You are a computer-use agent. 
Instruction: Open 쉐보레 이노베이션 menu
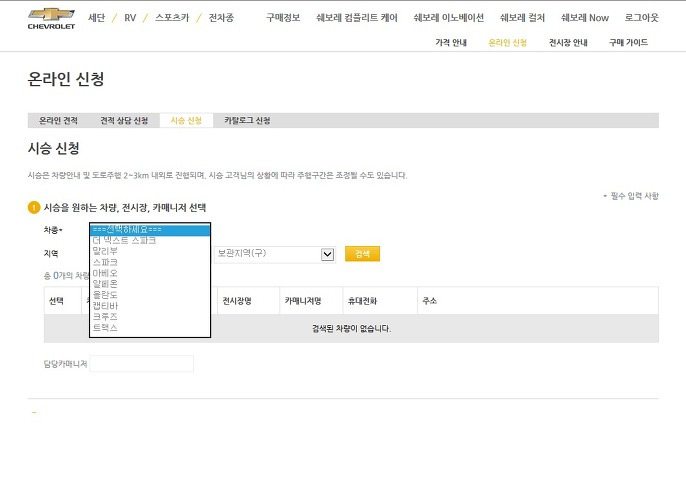(448, 18)
